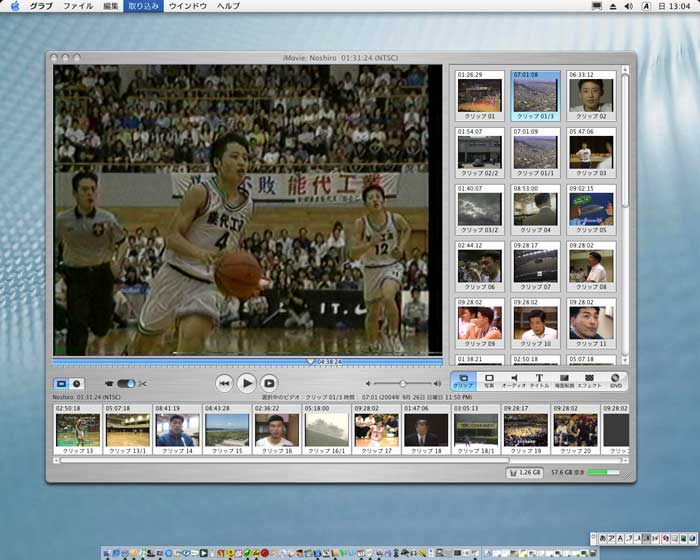700x560 pixels.
Task: Select clip クリップ 03 thumbnail
Action: (591, 152)
